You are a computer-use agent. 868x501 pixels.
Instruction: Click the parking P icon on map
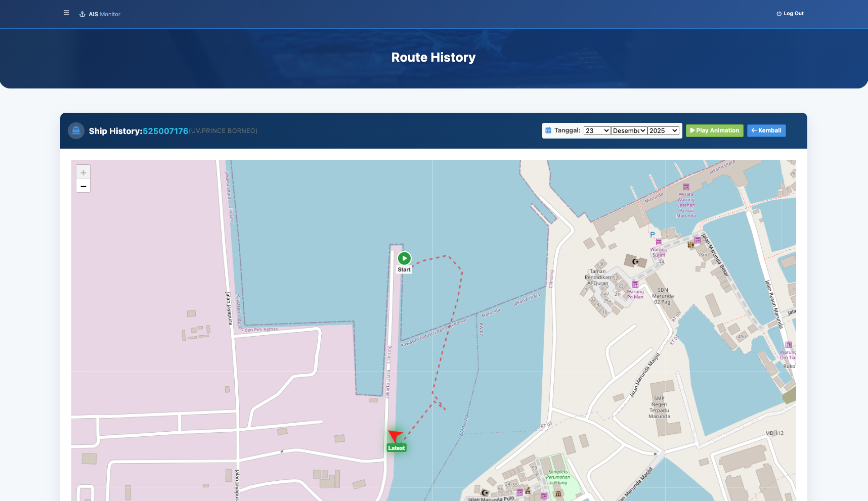[653, 235]
